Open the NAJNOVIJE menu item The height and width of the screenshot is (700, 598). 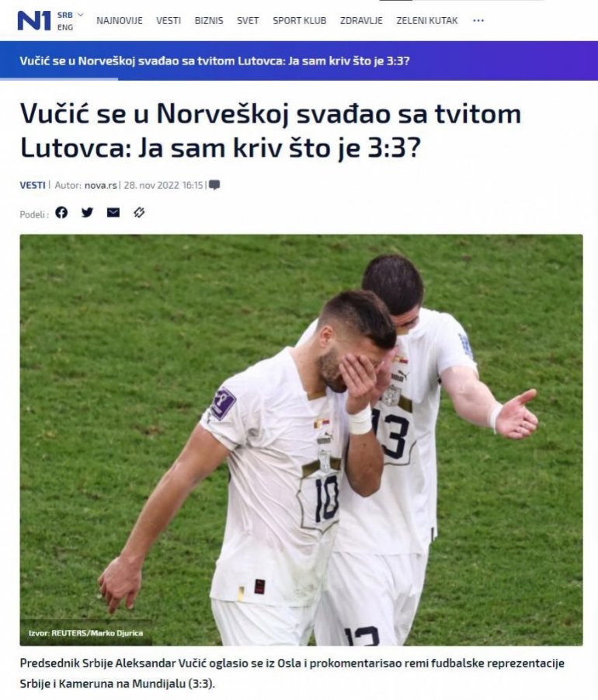[x=120, y=20]
